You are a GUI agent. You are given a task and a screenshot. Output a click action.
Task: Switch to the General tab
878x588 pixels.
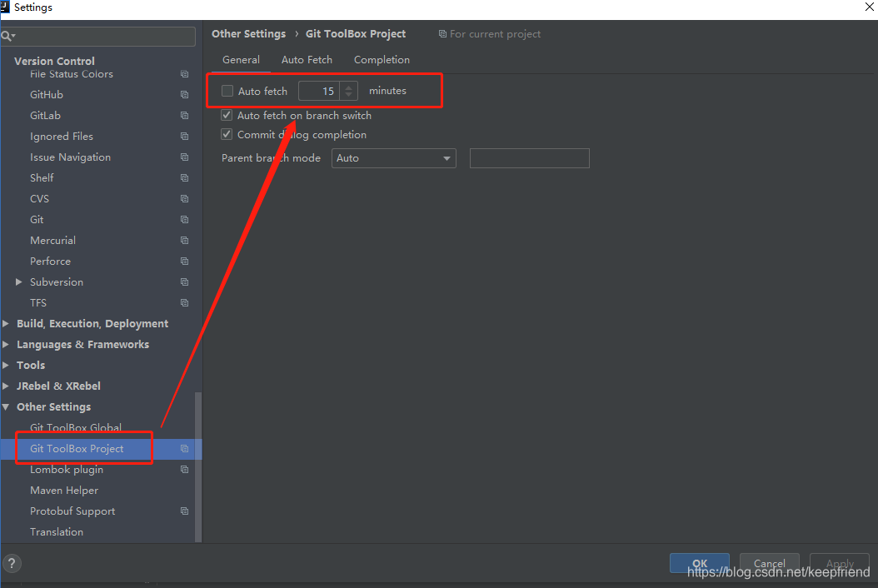click(x=241, y=60)
